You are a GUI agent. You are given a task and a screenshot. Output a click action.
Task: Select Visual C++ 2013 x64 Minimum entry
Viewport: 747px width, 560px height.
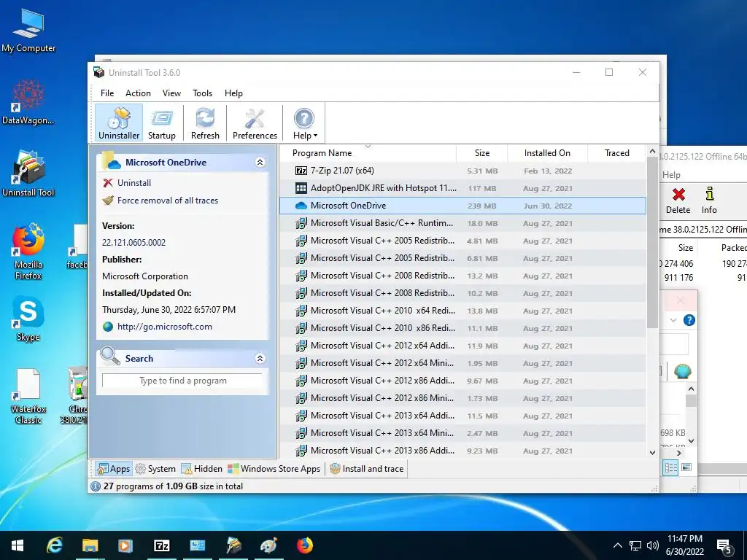click(462, 433)
